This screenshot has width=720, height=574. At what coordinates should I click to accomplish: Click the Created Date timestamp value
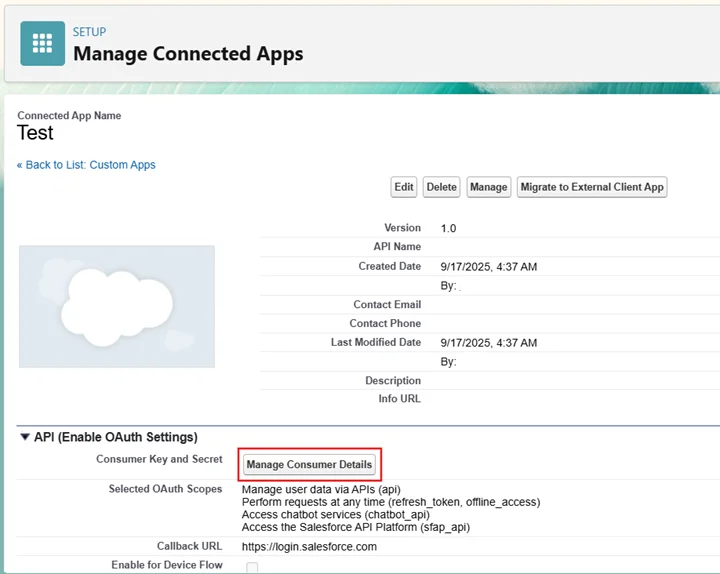point(488,267)
